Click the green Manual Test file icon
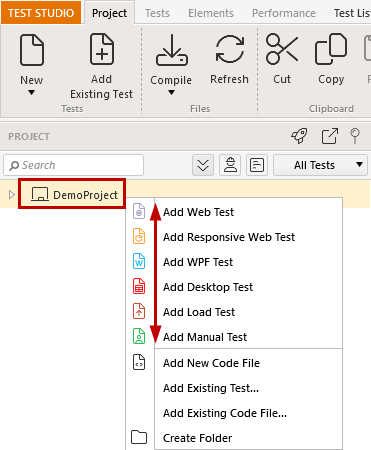 tap(139, 336)
